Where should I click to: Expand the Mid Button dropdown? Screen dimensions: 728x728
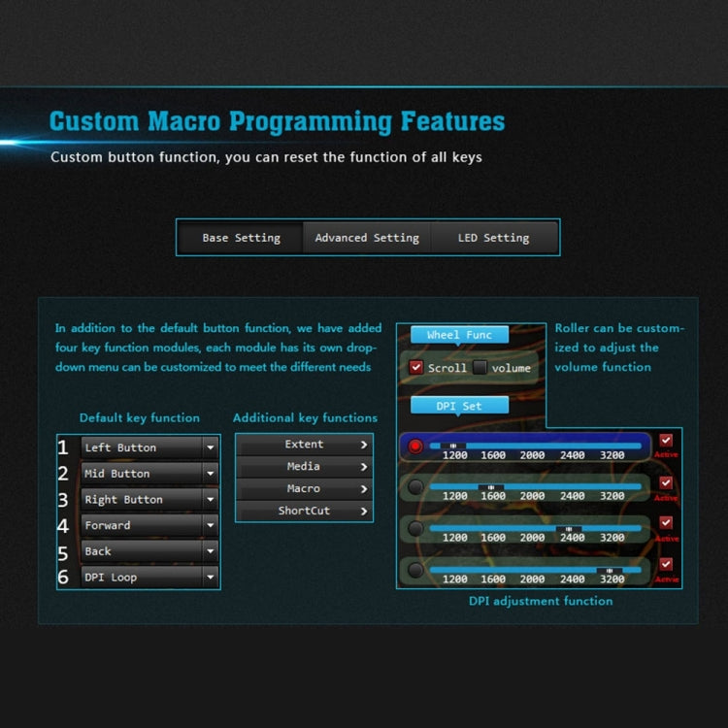[210, 474]
